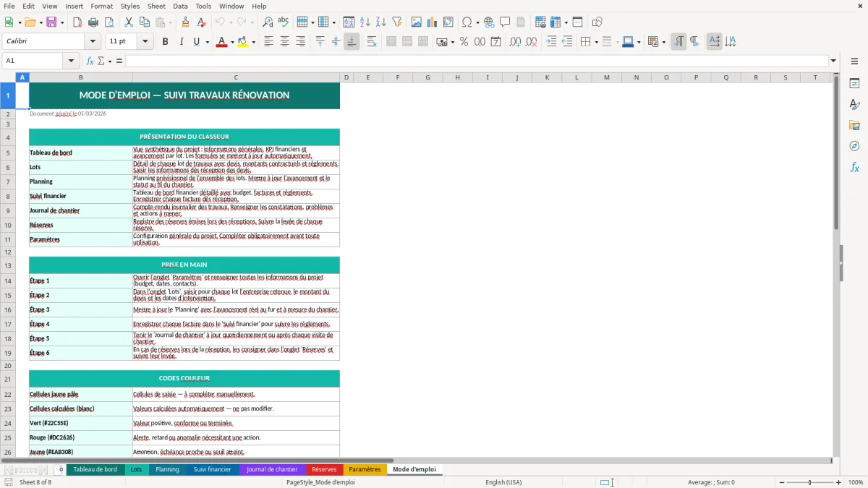Click the zoom slider in status bar

point(809,482)
